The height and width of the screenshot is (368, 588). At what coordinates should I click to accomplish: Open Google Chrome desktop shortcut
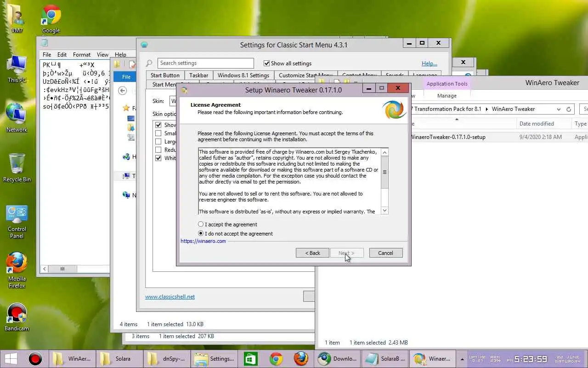(51, 18)
